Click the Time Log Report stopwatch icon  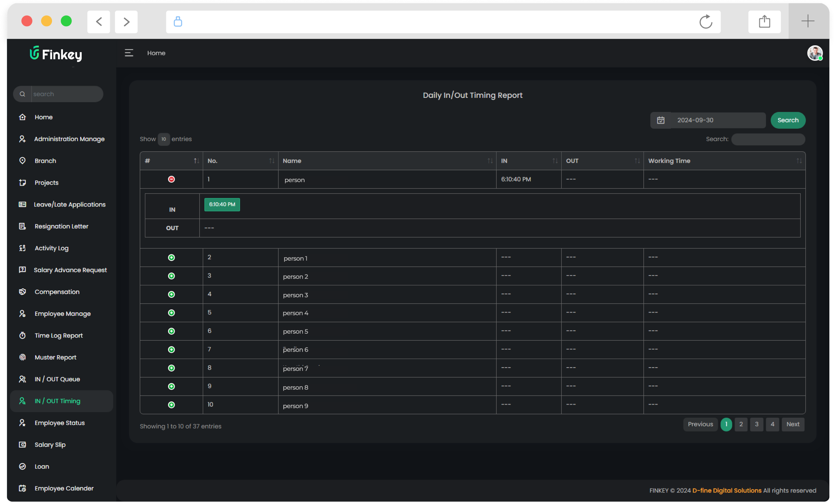23,335
